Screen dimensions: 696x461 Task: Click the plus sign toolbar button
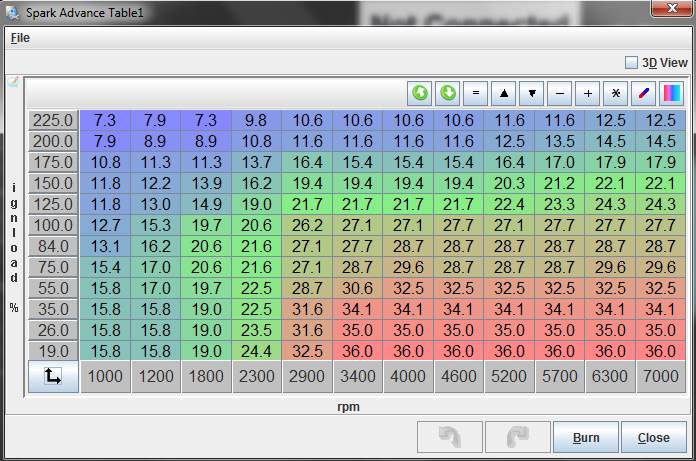coord(588,93)
